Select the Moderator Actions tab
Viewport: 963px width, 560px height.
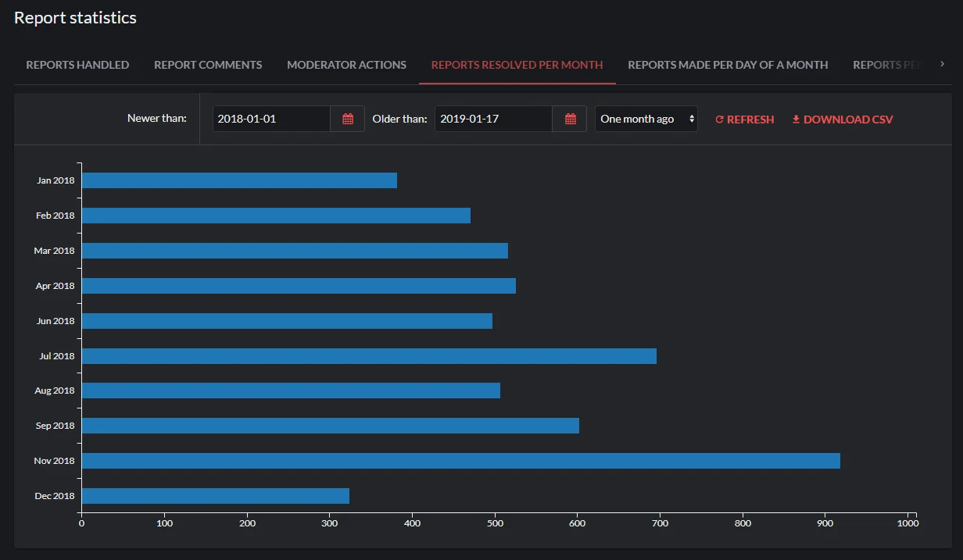click(346, 65)
